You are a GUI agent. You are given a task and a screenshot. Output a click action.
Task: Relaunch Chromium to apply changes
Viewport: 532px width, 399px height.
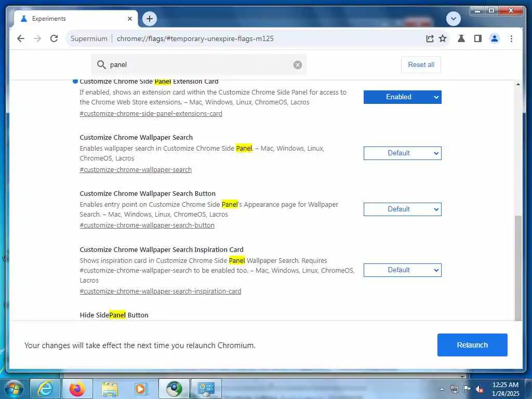pyautogui.click(x=472, y=345)
